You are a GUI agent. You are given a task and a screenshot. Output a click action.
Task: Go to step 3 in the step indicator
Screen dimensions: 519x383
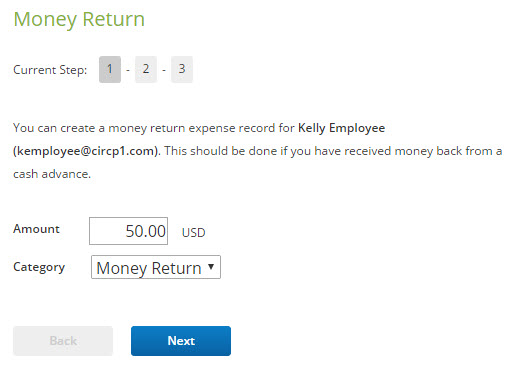click(x=182, y=69)
